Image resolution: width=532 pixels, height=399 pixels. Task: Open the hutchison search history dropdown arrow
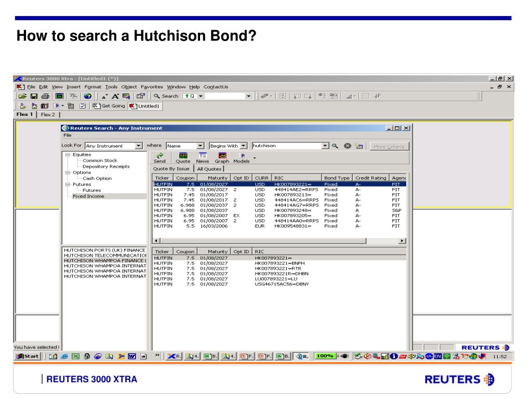(325, 146)
